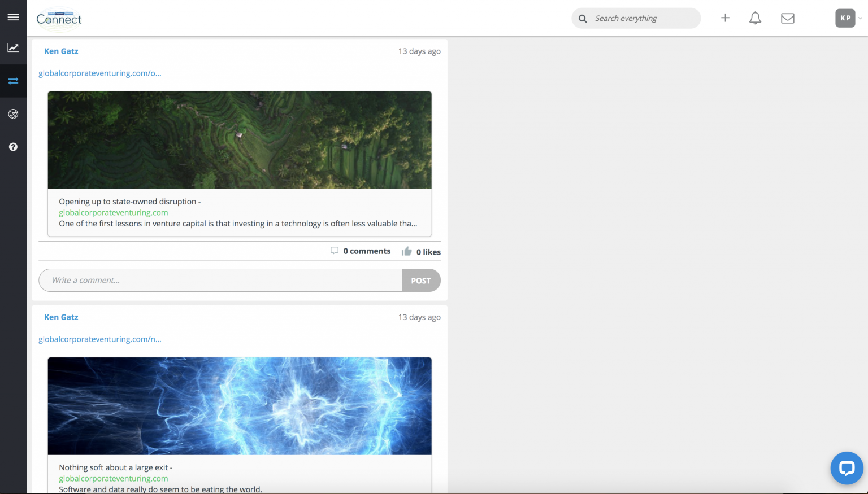This screenshot has width=868, height=494.
Task: Click the Connect logo
Action: coord(59,19)
